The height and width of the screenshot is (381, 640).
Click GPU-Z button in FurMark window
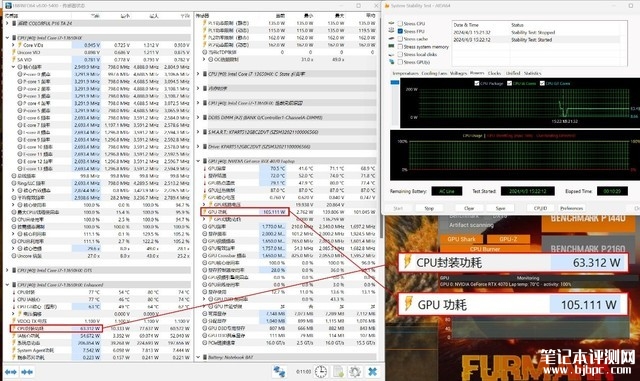[x=508, y=239]
